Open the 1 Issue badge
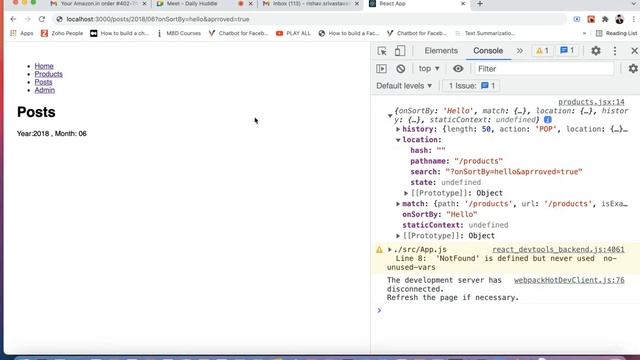The height and width of the screenshot is (360, 640). coord(471,86)
